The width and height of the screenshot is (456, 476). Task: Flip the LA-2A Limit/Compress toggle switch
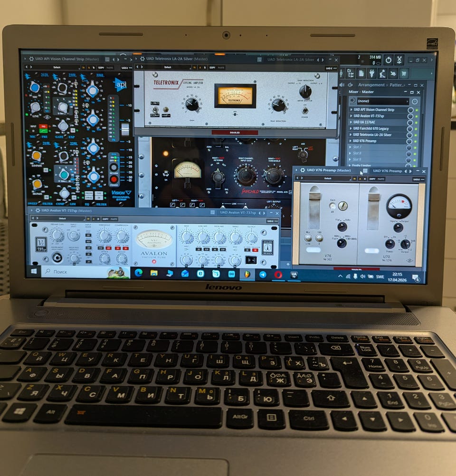pos(155,109)
